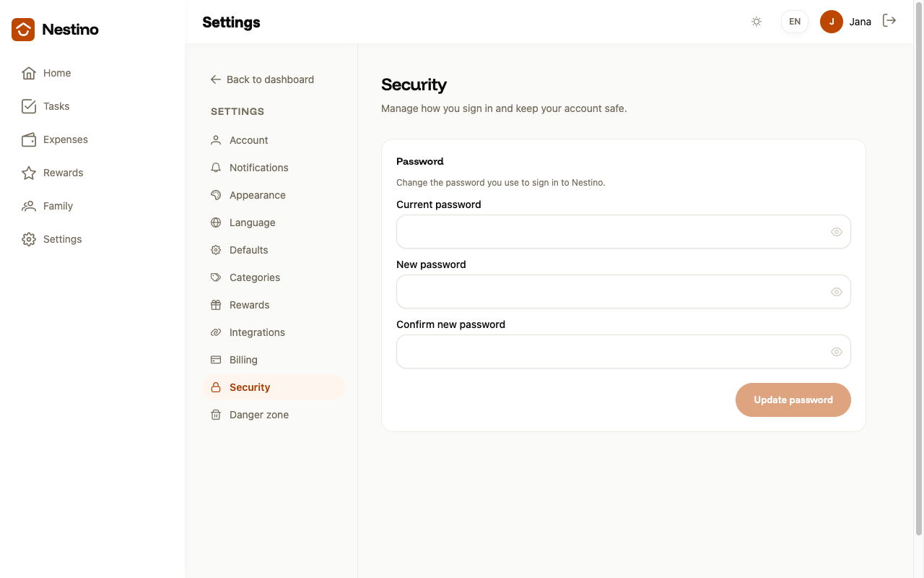Image resolution: width=924 pixels, height=578 pixels.
Task: Focus the Current password input field
Action: [x=624, y=232]
